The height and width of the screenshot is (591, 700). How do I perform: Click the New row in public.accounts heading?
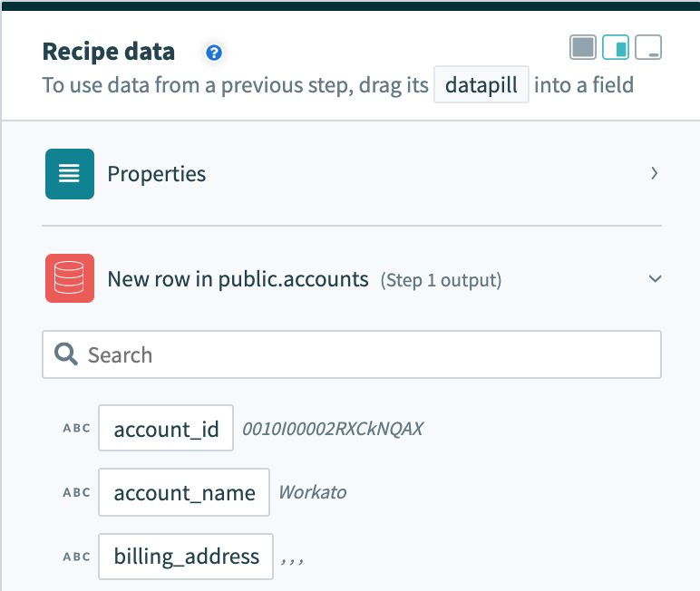pos(238,279)
